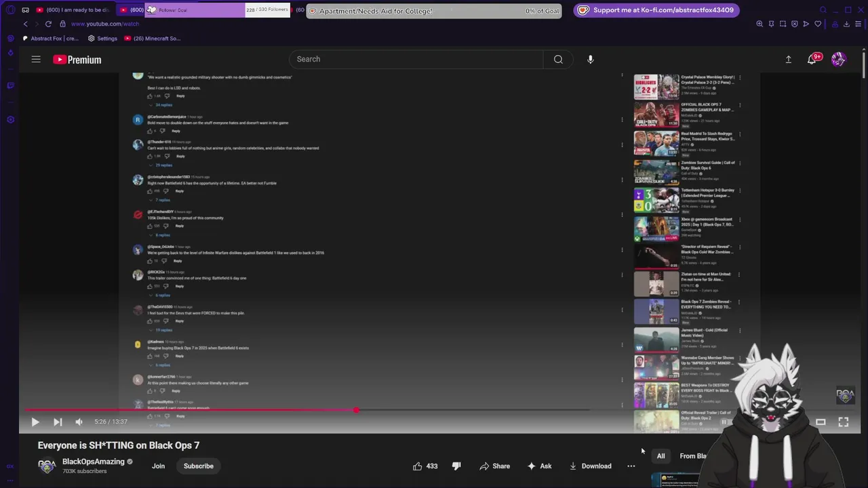Open the ad blocker shield icon

point(794,24)
